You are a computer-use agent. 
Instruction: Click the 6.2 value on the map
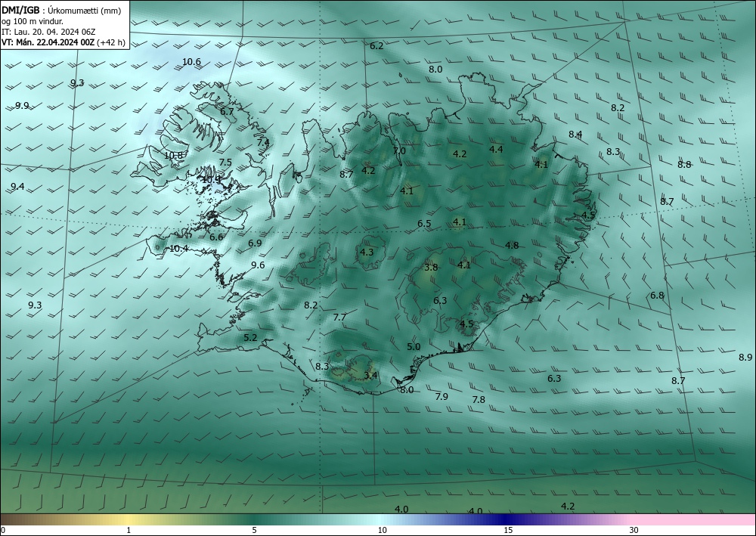coord(376,46)
